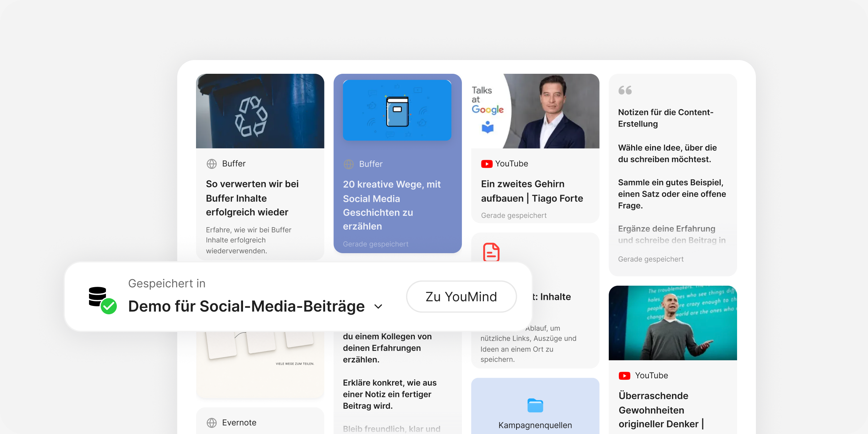Image resolution: width=868 pixels, height=434 pixels.
Task: Expand the Demo für Social-Media-Beiträge chevron
Action: coord(378,307)
